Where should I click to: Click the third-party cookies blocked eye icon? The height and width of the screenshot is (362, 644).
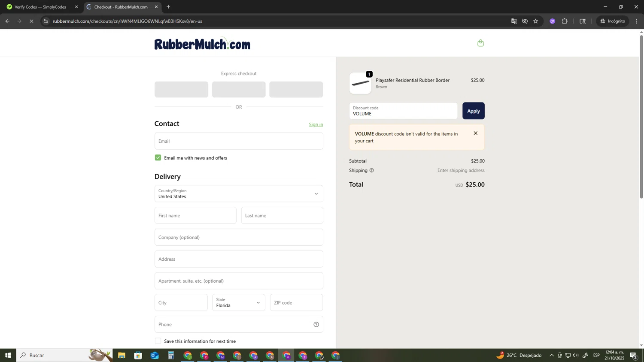coord(525,21)
